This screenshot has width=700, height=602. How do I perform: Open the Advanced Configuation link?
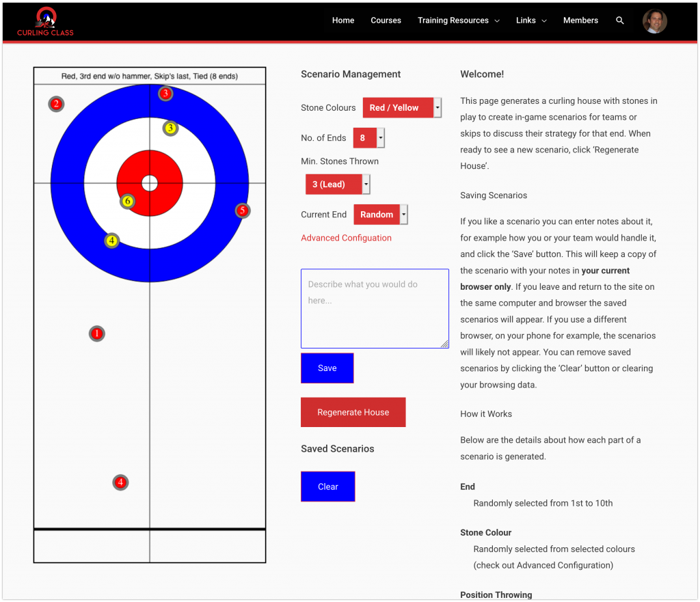[345, 238]
